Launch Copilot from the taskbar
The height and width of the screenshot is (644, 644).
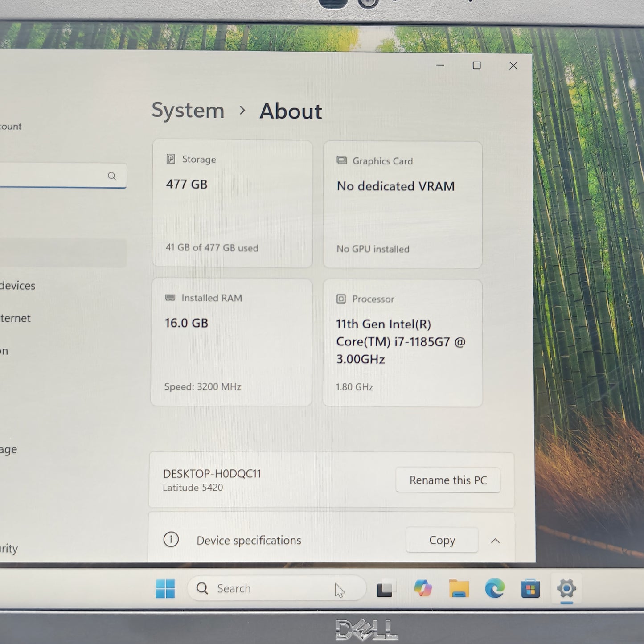[422, 588]
